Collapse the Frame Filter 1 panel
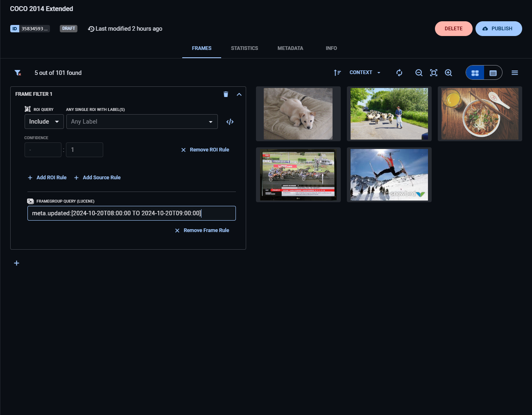Viewport: 532px width, 415px height. click(x=239, y=94)
